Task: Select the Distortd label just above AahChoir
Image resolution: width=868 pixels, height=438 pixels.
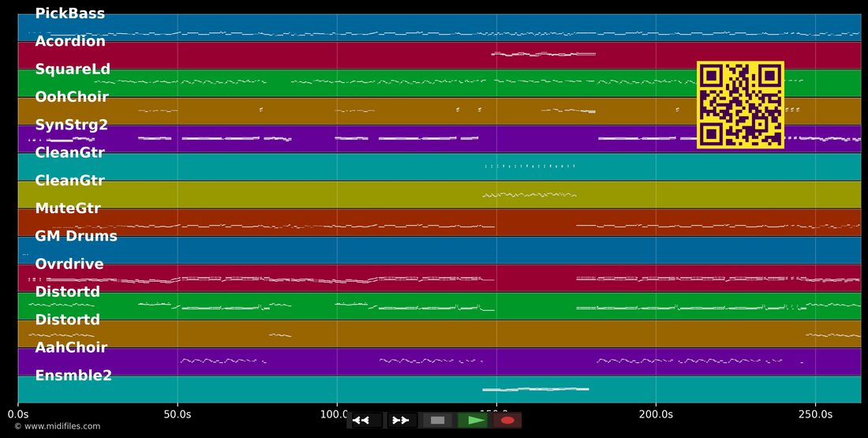Action: coord(68,320)
